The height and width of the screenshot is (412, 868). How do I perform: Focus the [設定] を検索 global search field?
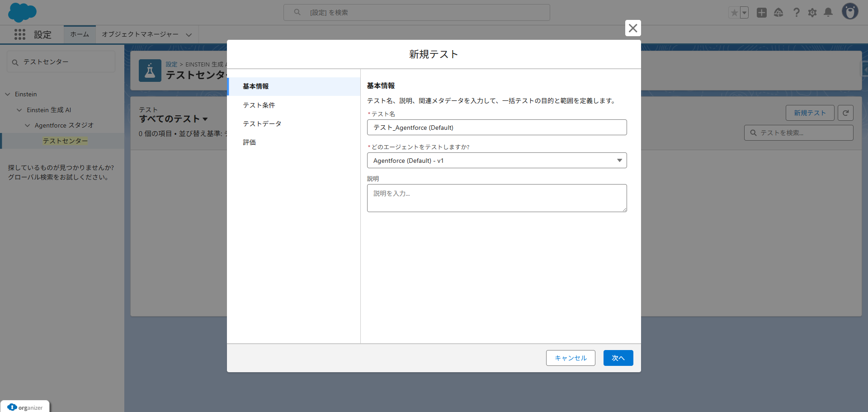click(x=417, y=13)
